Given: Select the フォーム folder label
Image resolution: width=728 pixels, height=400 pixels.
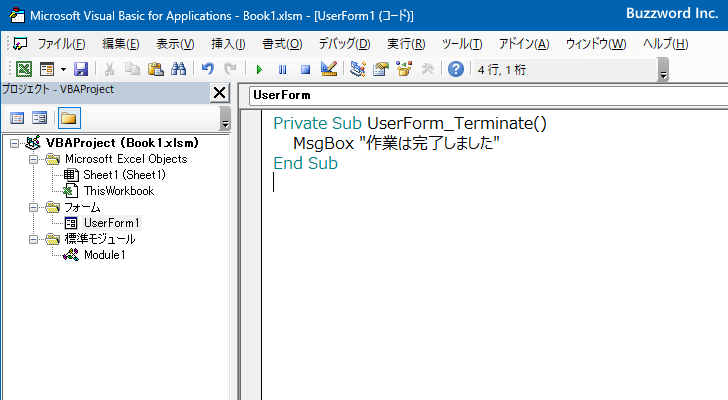Looking at the screenshot, I should coord(82,207).
